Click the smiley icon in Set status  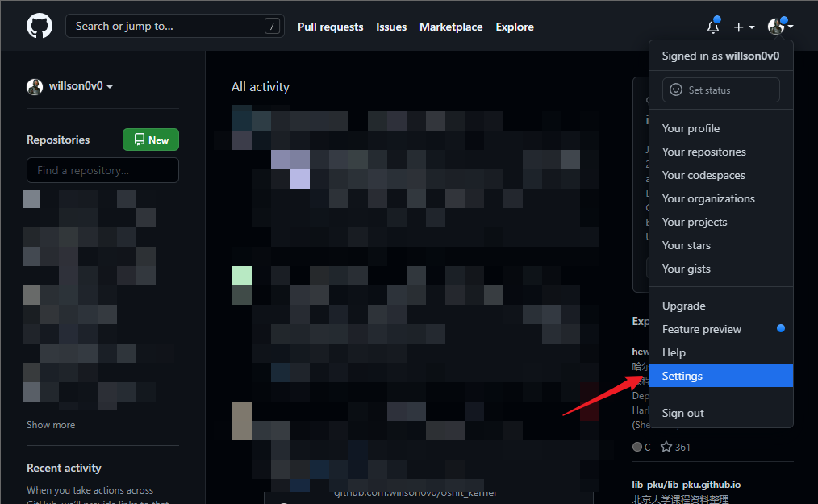[x=676, y=90]
